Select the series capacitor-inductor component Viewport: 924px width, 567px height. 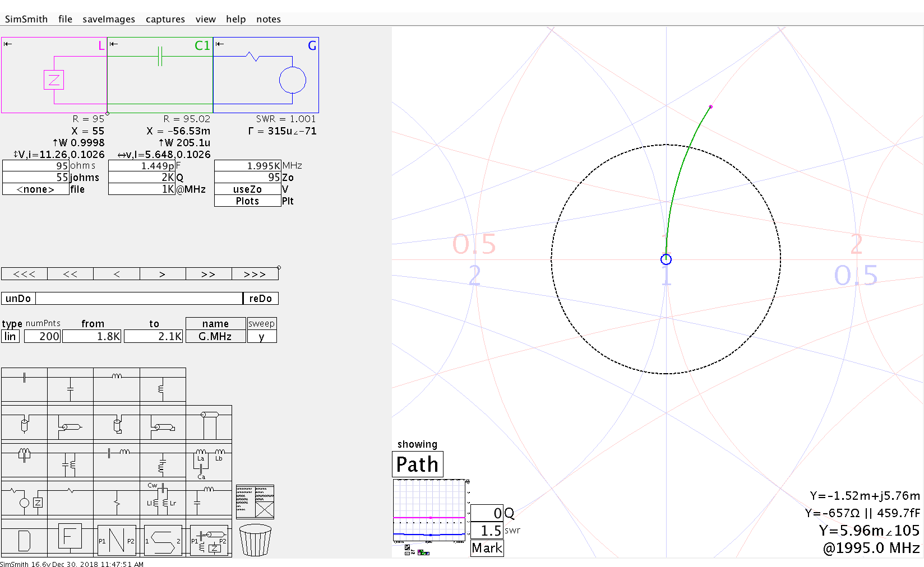click(117, 461)
